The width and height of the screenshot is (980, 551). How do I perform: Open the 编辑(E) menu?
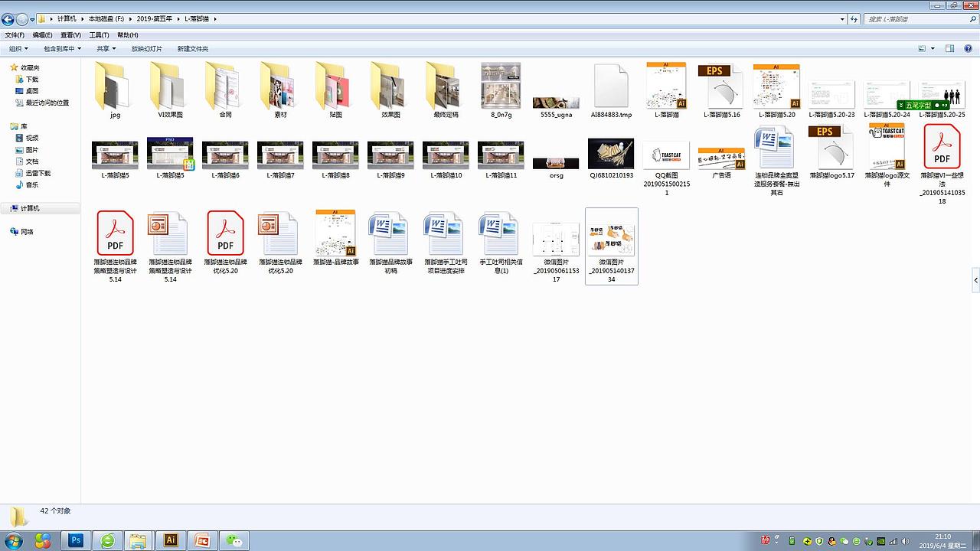pyautogui.click(x=42, y=35)
